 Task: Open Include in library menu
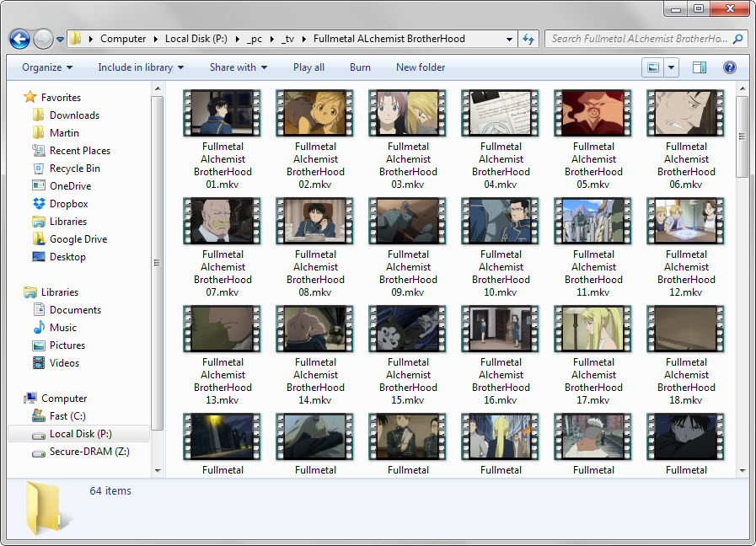pyautogui.click(x=140, y=67)
